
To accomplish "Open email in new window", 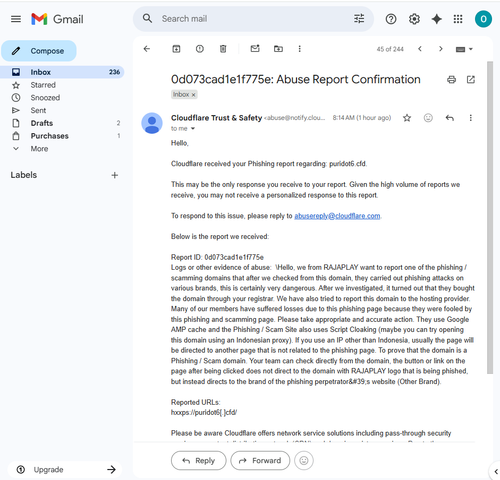I will click(x=471, y=80).
